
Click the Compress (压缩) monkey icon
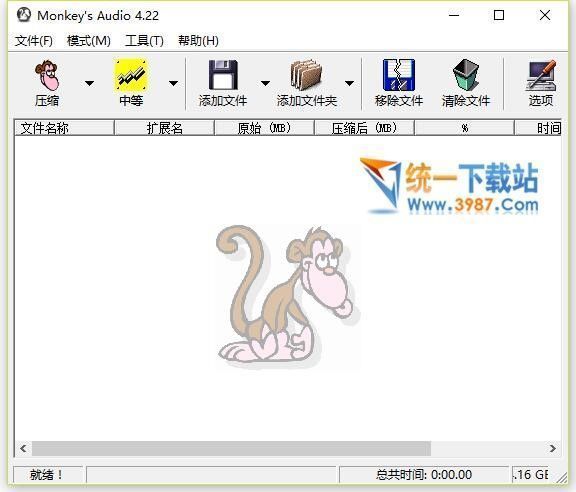(47, 75)
